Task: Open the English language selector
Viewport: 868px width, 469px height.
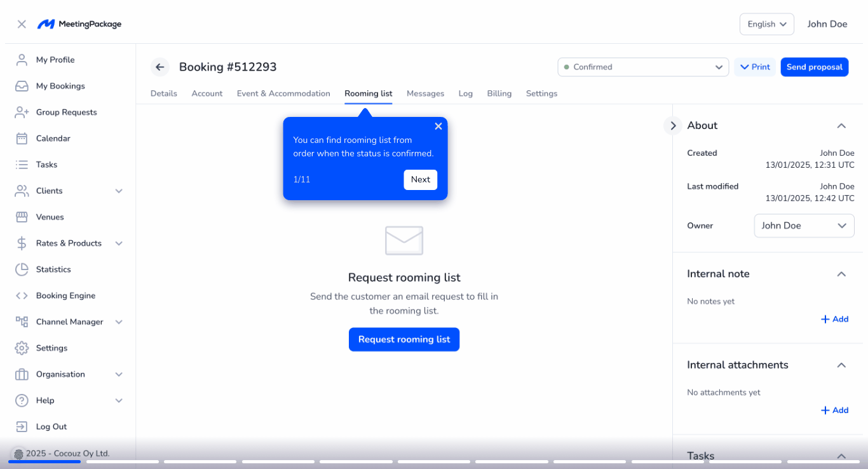Action: (x=766, y=24)
